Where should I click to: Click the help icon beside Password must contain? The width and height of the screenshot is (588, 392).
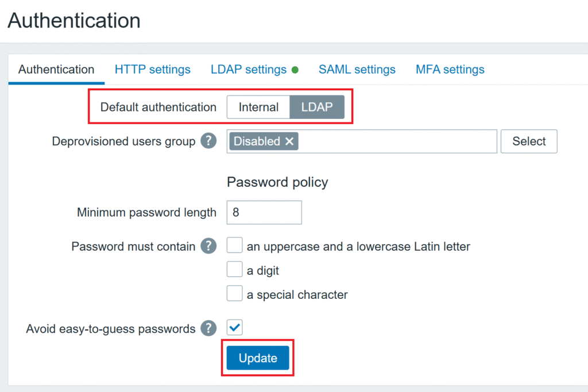pyautogui.click(x=208, y=245)
